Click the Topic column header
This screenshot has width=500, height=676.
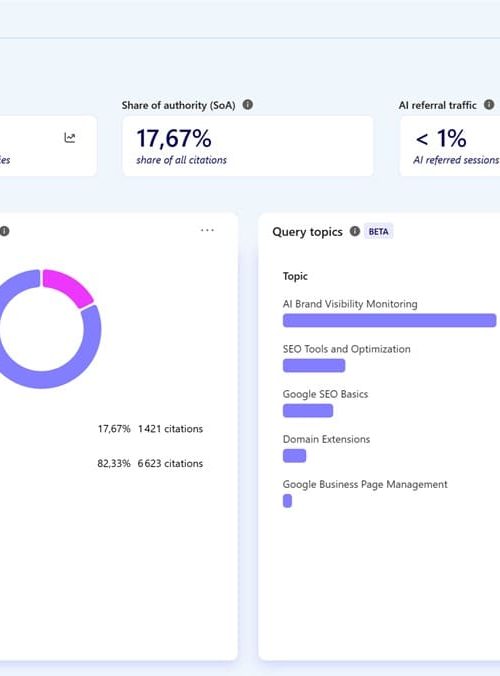(x=295, y=276)
